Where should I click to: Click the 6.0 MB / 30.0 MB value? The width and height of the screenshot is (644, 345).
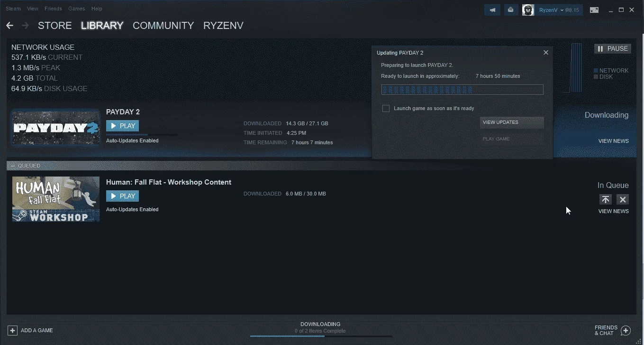[x=306, y=194]
